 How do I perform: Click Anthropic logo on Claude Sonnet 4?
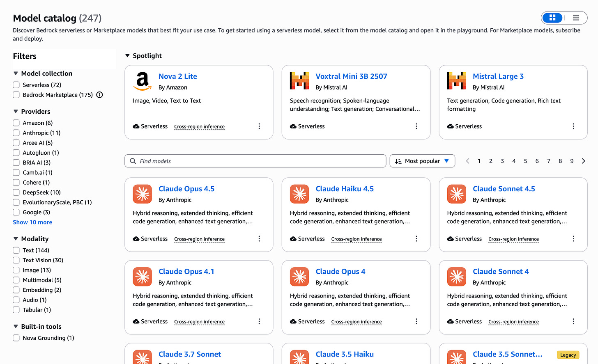457,277
